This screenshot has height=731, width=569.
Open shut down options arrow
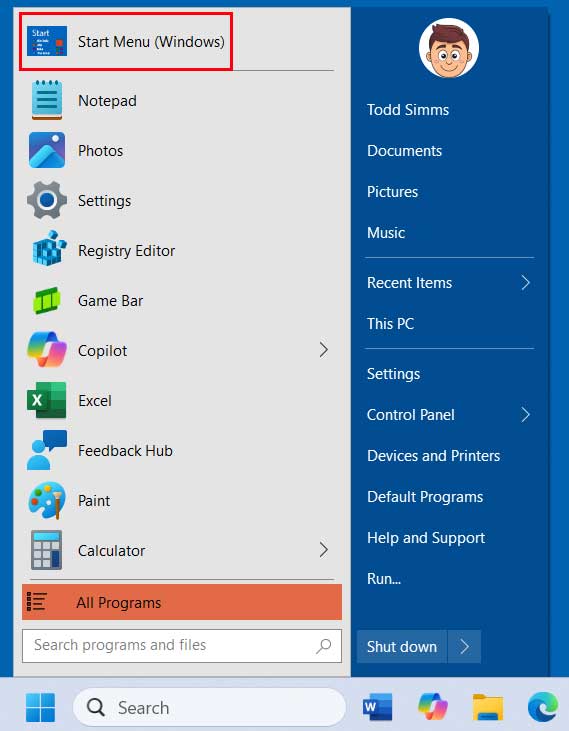pos(464,647)
